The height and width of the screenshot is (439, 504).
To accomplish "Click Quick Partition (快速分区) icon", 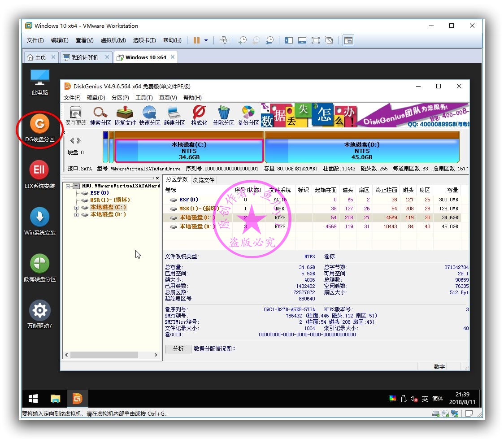I will tap(149, 116).
